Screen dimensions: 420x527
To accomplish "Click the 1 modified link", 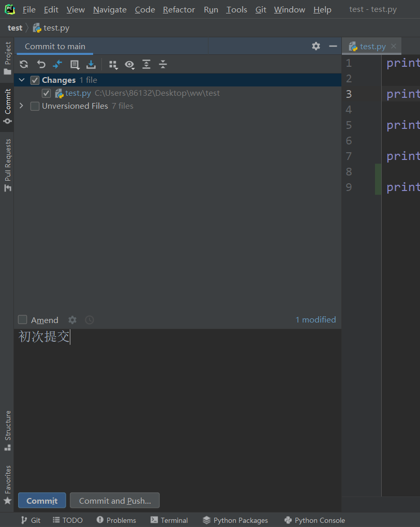I will click(316, 319).
